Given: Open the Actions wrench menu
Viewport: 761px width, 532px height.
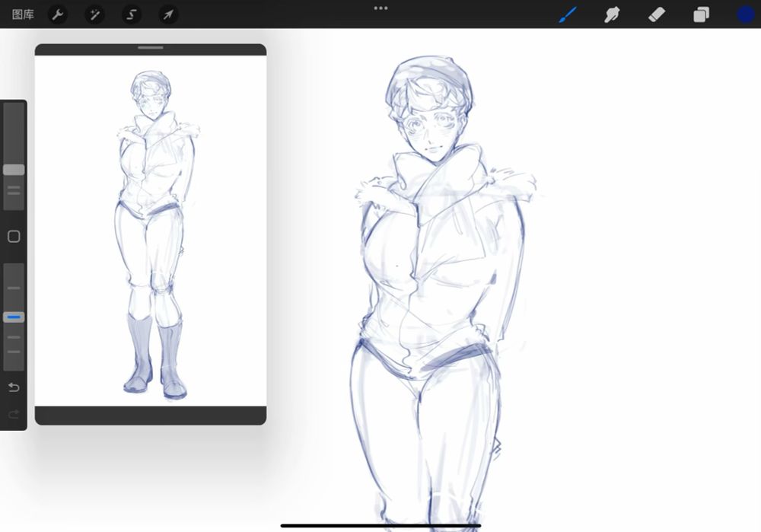Looking at the screenshot, I should pos(58,14).
